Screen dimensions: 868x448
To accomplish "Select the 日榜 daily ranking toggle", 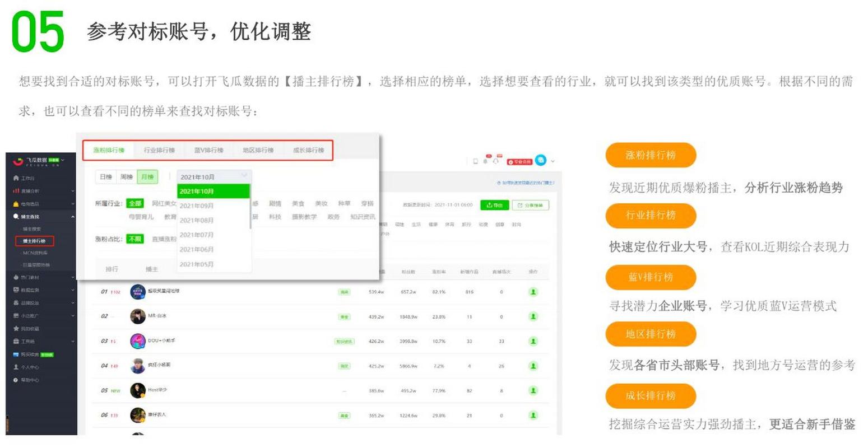I will 106,177.
